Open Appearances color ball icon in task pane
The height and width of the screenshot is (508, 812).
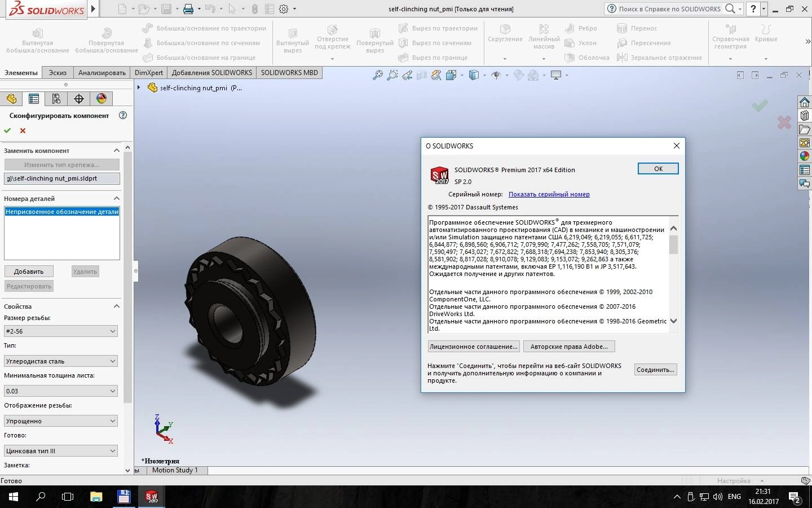805,156
